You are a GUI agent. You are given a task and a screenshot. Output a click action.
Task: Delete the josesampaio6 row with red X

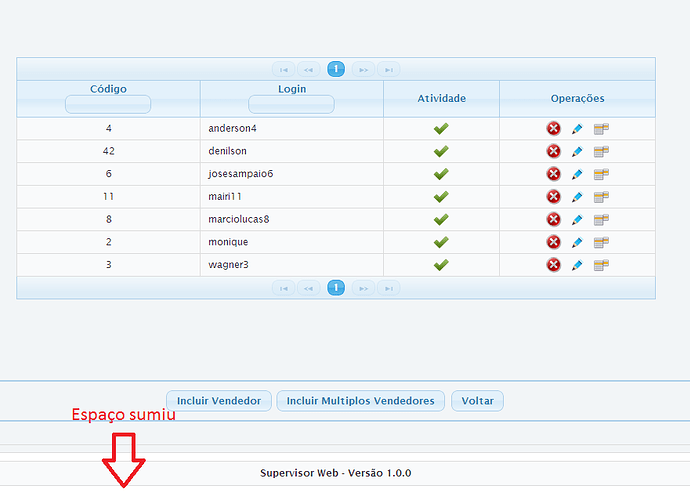tap(554, 174)
